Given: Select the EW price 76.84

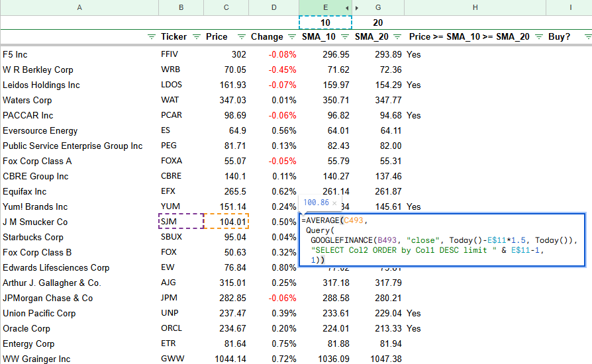Looking at the screenshot, I should coord(226,267).
